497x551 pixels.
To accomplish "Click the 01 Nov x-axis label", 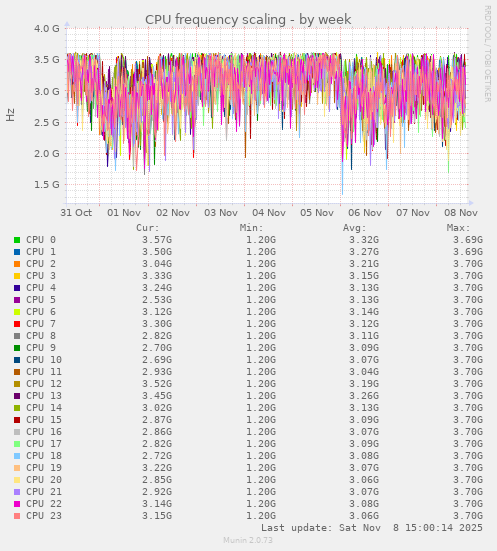I will click(x=124, y=213).
